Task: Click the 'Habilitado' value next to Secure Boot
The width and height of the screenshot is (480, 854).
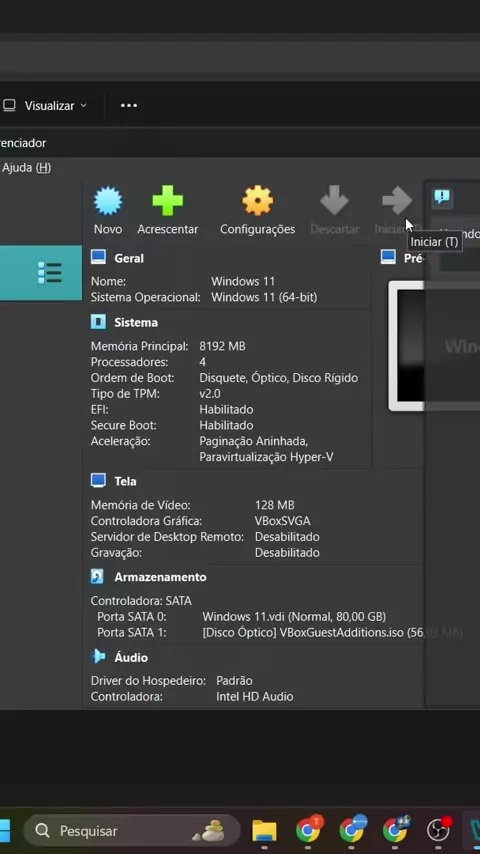Action: click(226, 425)
